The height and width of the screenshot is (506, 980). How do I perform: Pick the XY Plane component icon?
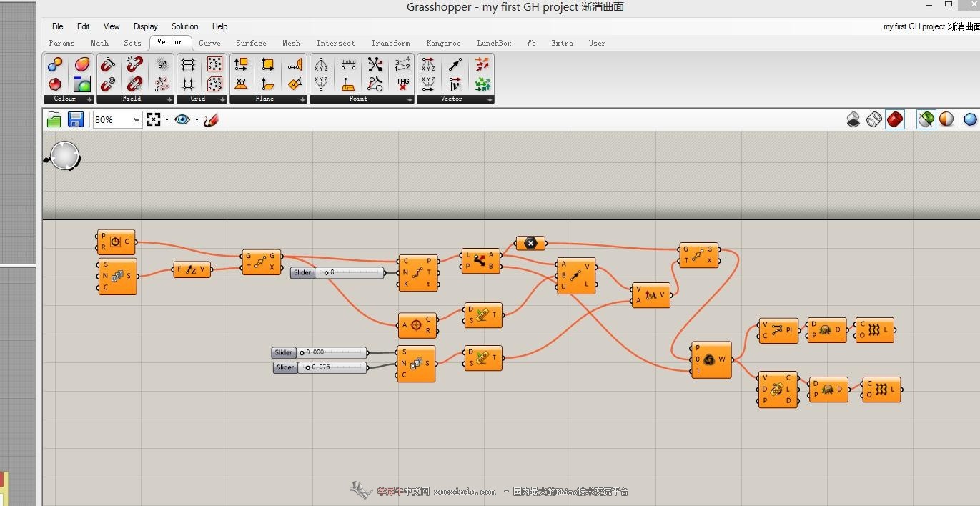[241, 84]
